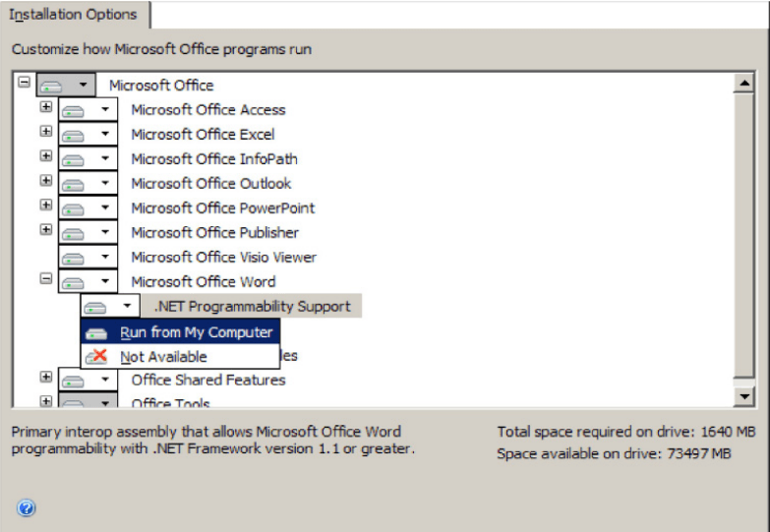Click the tree scrollbar down arrow

(744, 396)
